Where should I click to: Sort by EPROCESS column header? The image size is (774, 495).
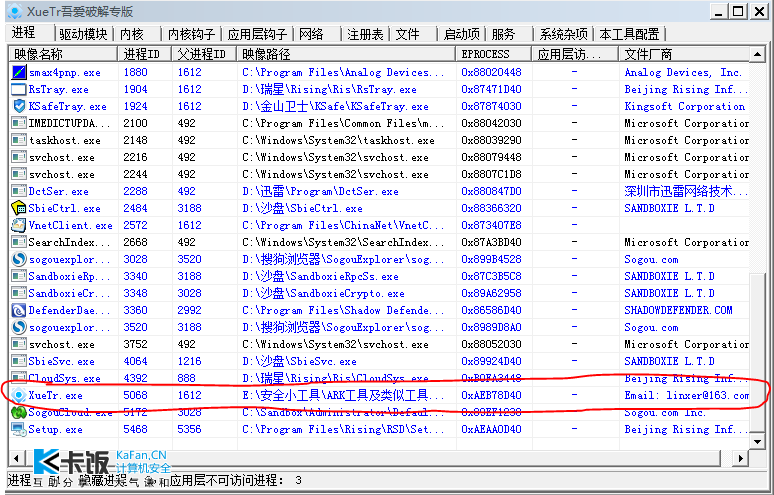[x=494, y=54]
